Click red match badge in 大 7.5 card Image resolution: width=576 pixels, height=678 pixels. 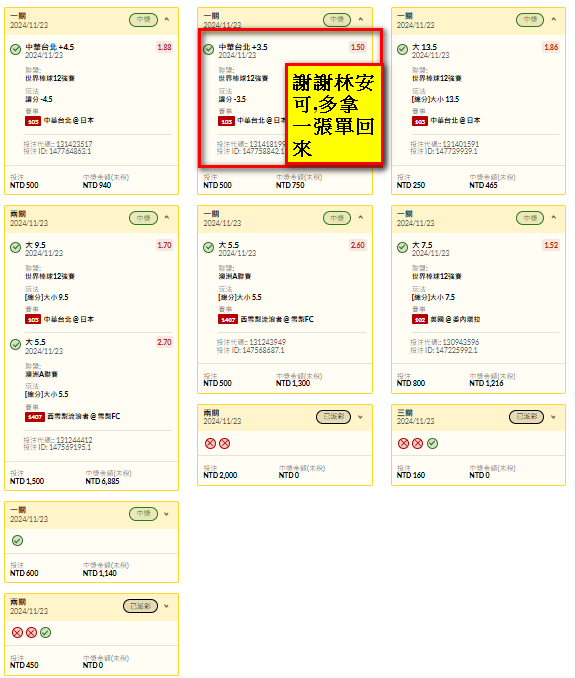point(420,320)
